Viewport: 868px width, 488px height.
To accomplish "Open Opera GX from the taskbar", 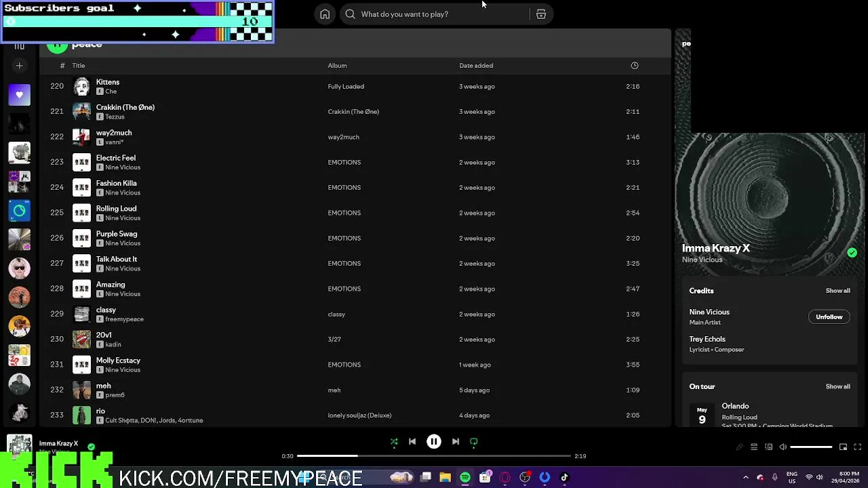I will [x=505, y=478].
